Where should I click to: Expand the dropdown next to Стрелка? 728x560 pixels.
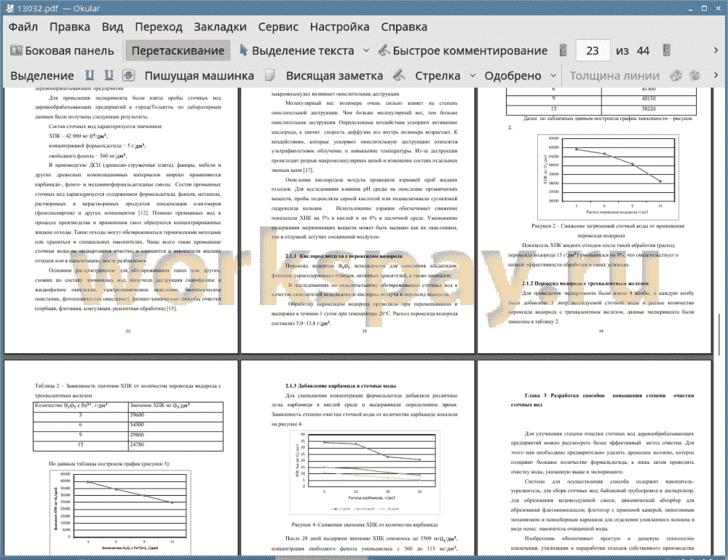pos(472,76)
